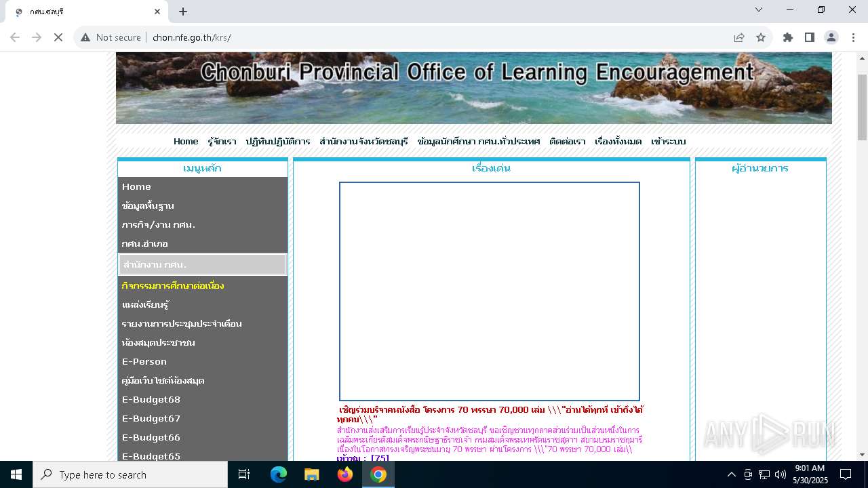Open the volume speaker tray icon
Viewport: 868px width, 488px height.
pos(780,474)
